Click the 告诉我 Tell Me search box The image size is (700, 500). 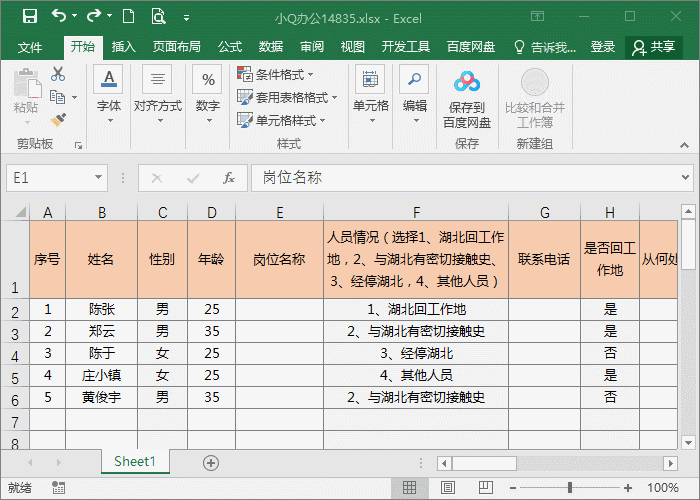(546, 47)
